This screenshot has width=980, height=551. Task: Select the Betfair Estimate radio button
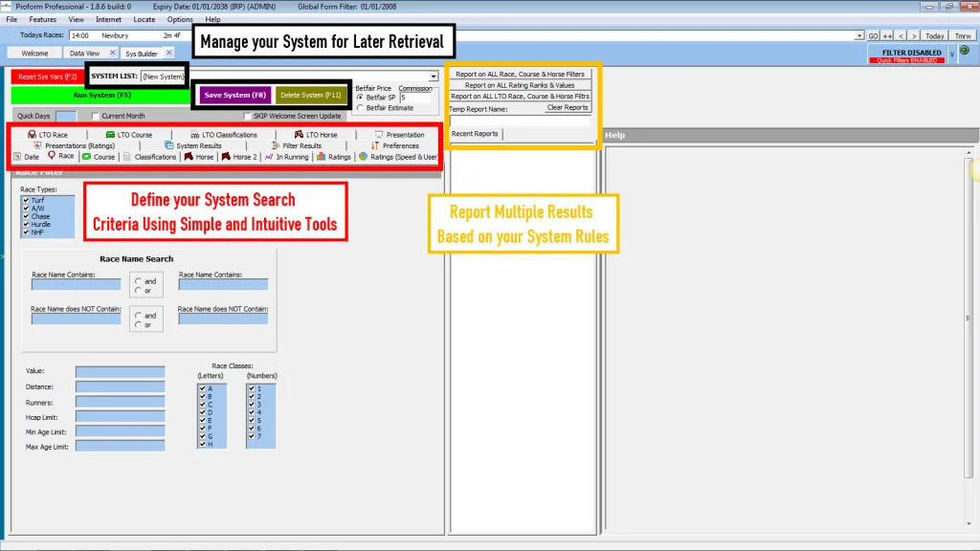[359, 108]
